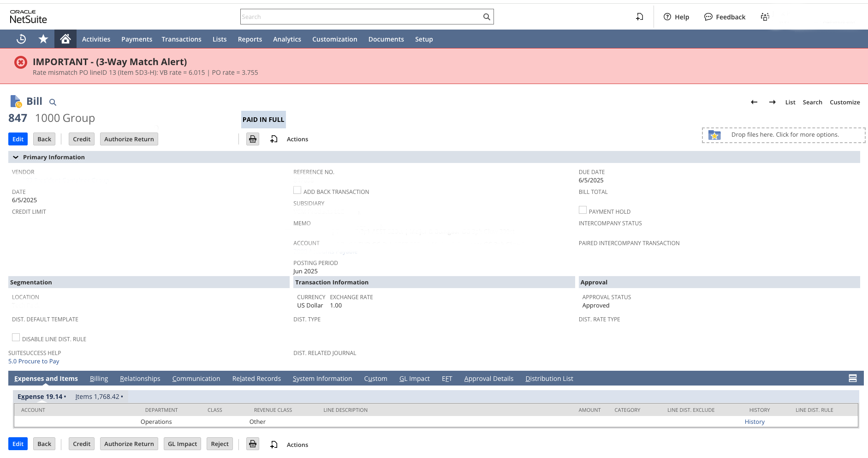Switch to the GL Impact subtab
868x458 pixels.
point(415,379)
